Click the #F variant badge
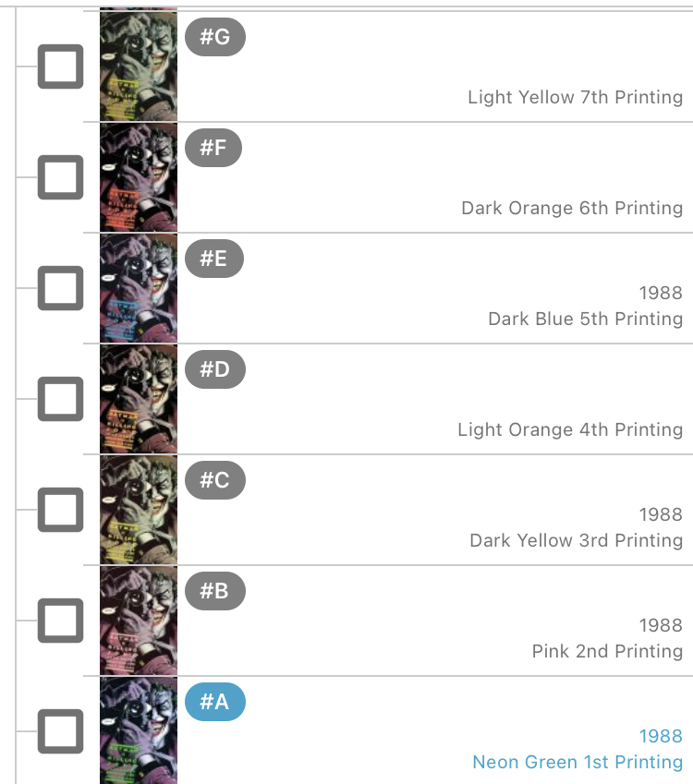 tap(213, 148)
